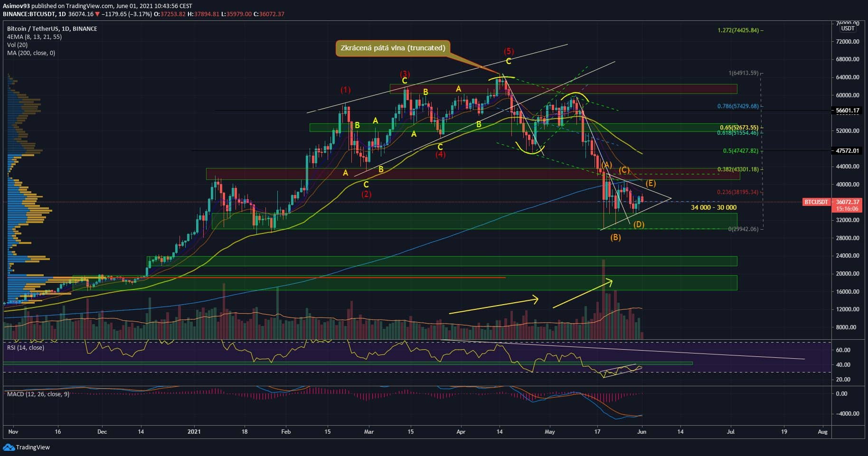Select the 1.272(74425.84) Fibonacci extension label
The width and height of the screenshot is (868, 456).
pos(740,30)
